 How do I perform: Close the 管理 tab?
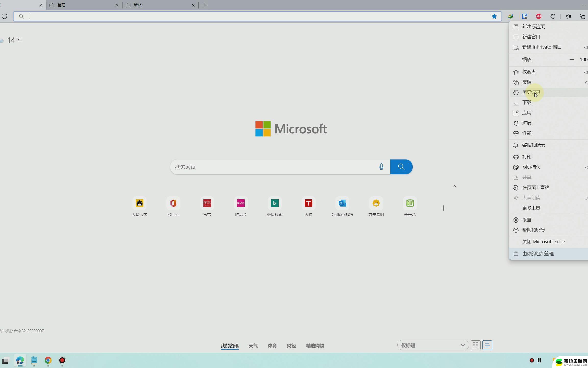tap(117, 5)
